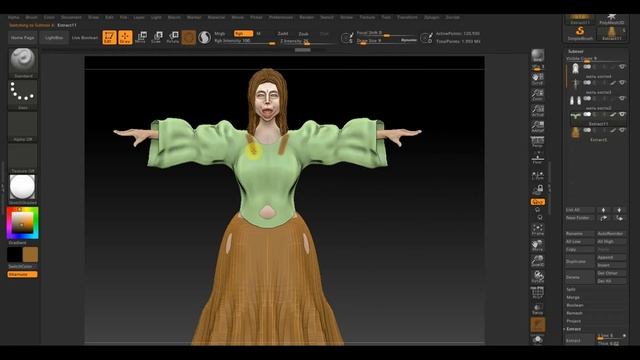Image resolution: width=640 pixels, height=360 pixels.
Task: Hide the Extract11 subtool via eye icon
Action: (x=622, y=114)
